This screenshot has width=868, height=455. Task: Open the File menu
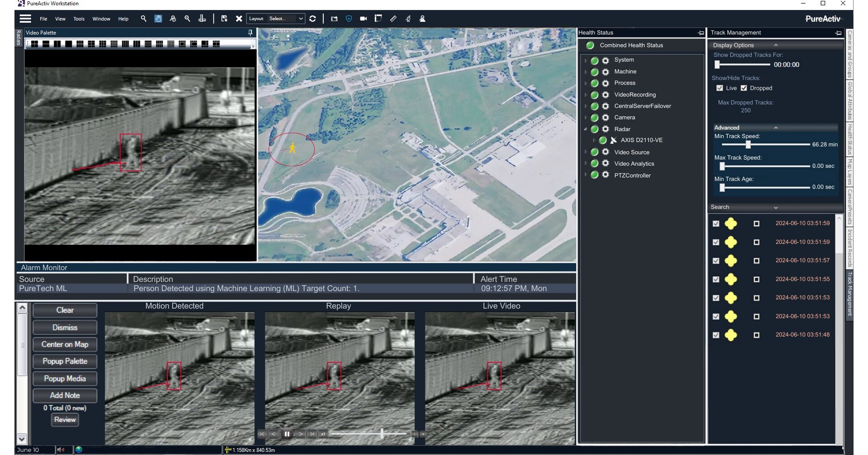click(43, 19)
